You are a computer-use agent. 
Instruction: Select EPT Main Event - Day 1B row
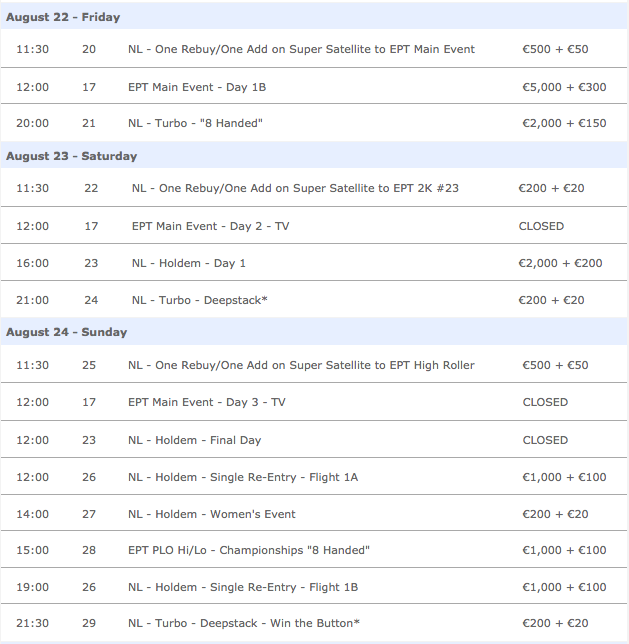point(197,87)
